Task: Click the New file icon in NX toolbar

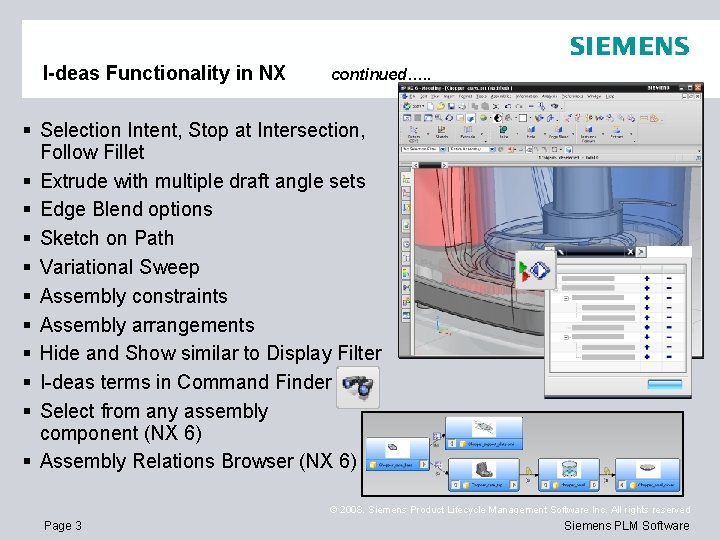Action: [x=430, y=106]
